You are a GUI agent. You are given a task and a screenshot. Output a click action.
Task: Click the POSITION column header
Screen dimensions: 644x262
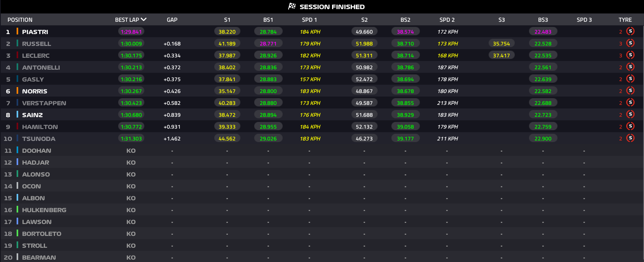click(20, 20)
